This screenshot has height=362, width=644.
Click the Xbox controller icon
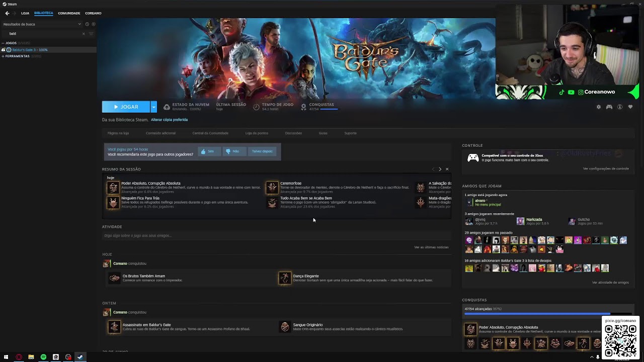tap(473, 158)
